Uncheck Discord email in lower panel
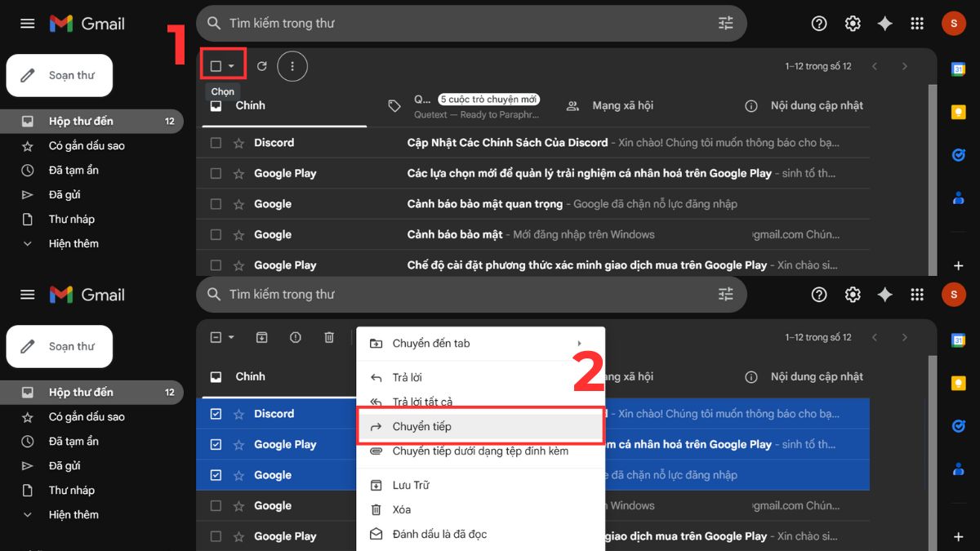 (216, 414)
